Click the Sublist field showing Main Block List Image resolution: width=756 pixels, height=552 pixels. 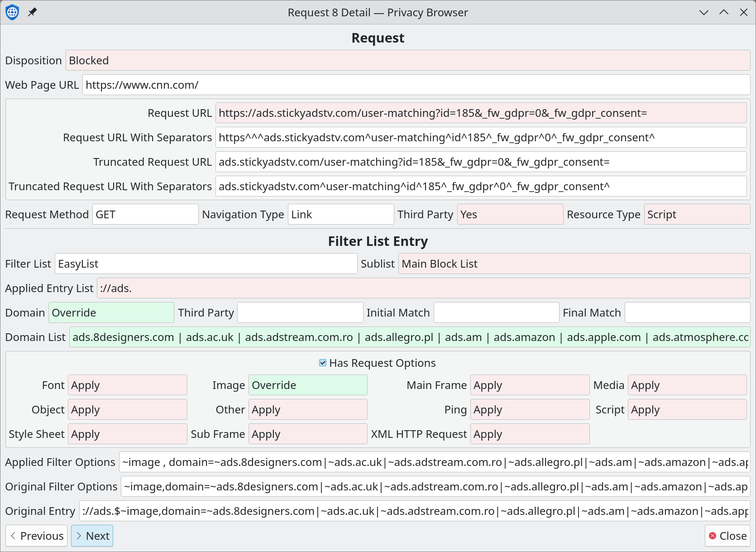[574, 264]
